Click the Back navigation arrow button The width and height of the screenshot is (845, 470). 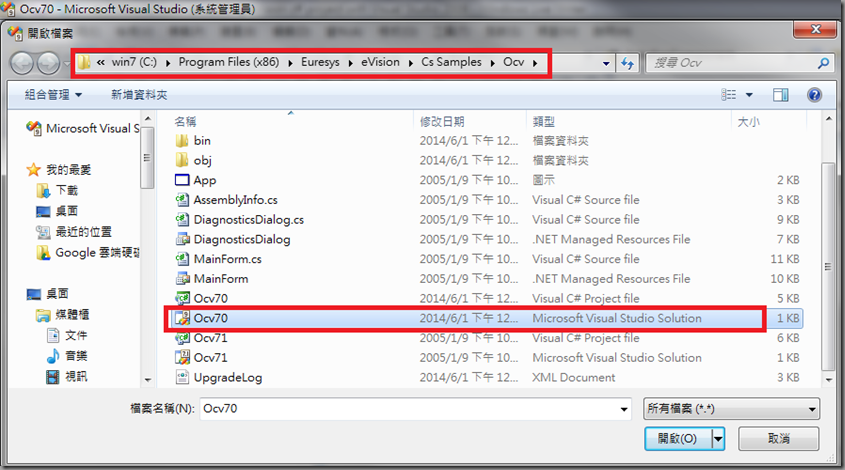point(23,63)
